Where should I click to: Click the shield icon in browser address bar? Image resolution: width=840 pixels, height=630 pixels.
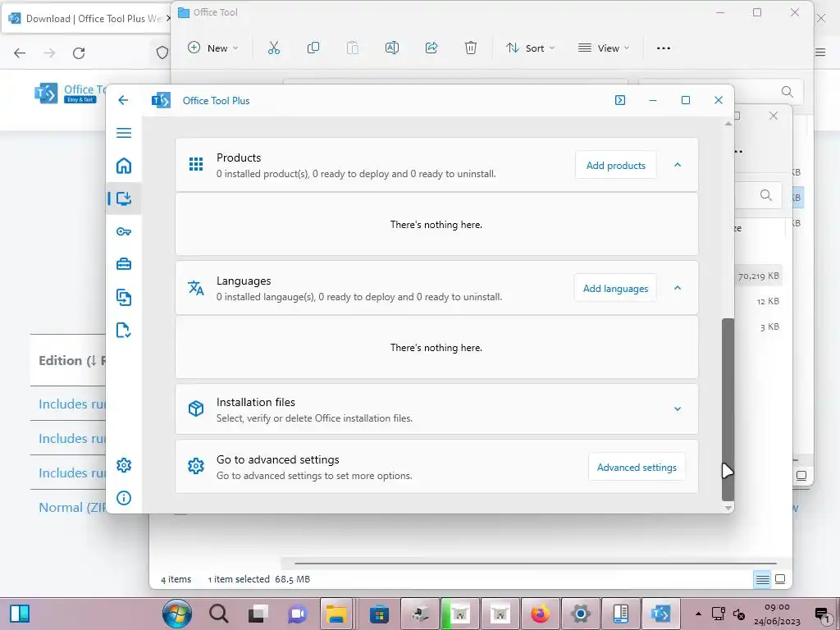pyautogui.click(x=162, y=53)
